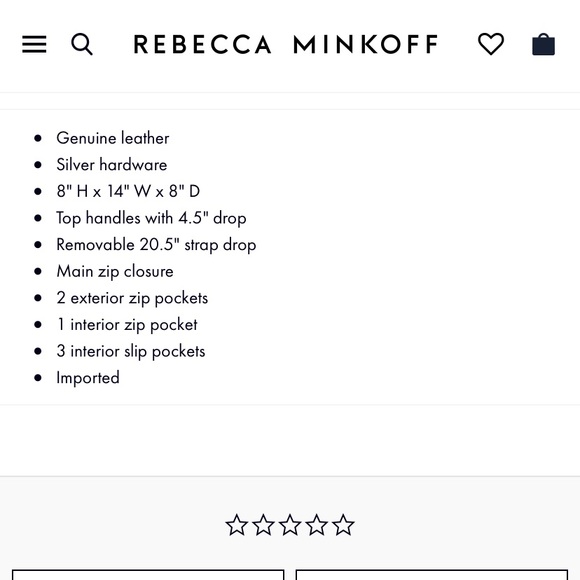
Task: Give a five star rating
Action: pos(343,525)
